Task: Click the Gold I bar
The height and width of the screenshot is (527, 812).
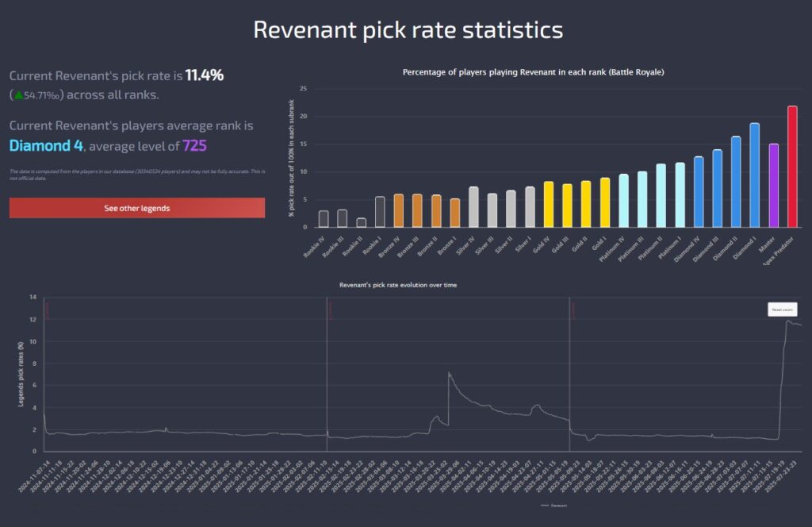Action: [x=605, y=202]
